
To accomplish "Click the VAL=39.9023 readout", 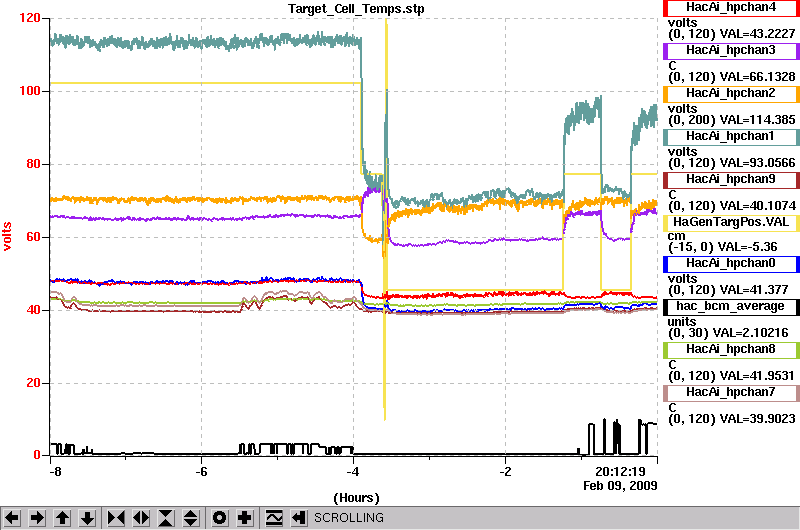I will pos(757,419).
